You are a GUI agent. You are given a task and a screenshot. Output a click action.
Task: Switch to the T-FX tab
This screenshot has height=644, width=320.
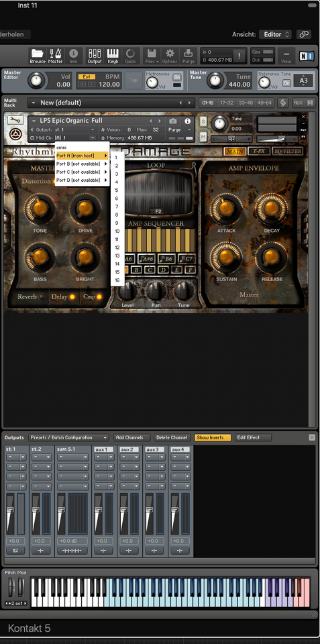click(259, 151)
